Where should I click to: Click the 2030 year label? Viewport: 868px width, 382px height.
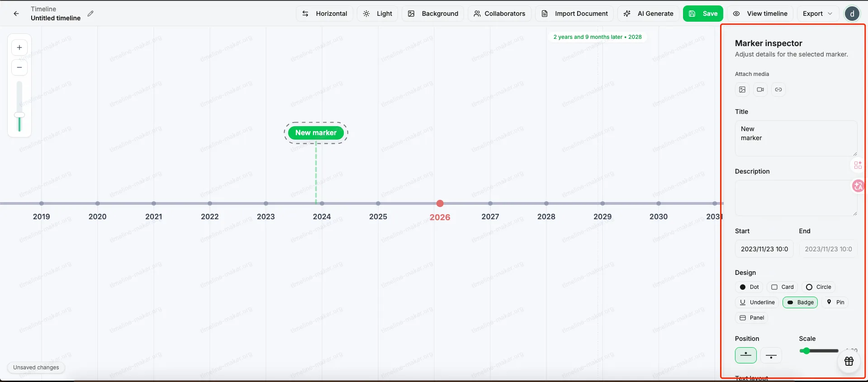[659, 217]
